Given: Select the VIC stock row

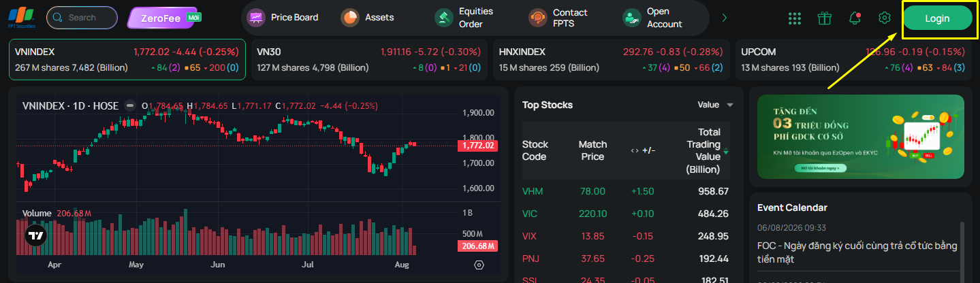Looking at the screenshot, I should (625, 214).
